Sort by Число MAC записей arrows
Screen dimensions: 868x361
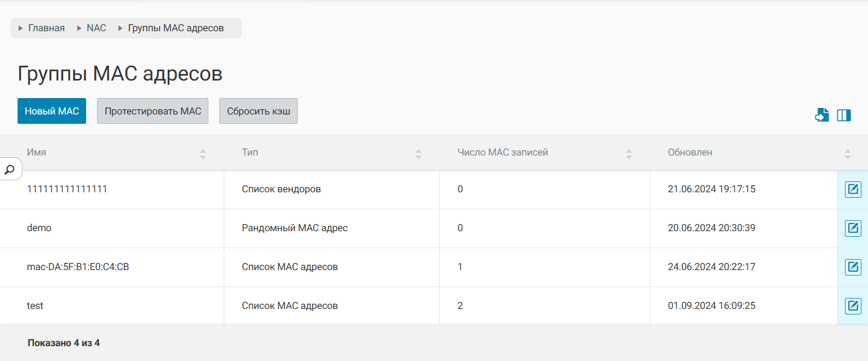point(629,154)
